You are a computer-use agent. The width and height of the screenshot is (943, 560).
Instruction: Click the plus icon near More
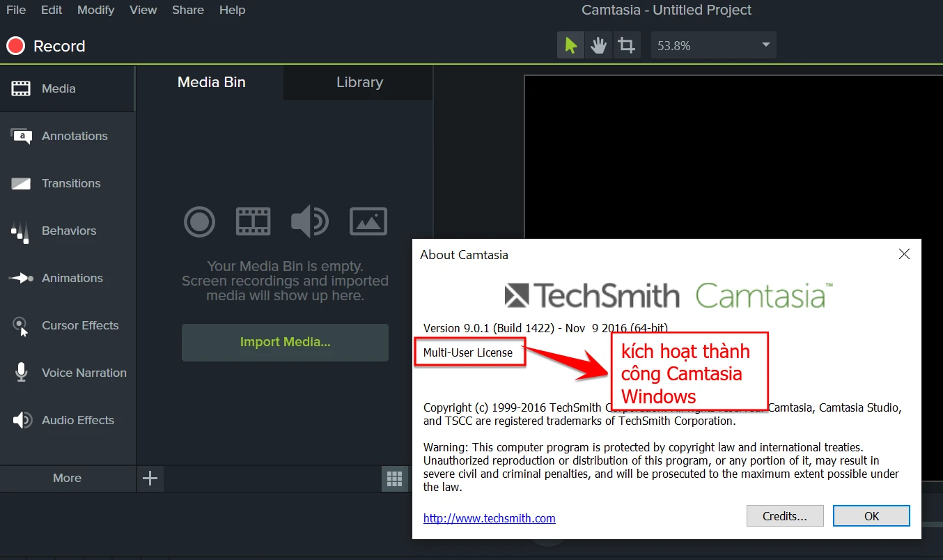150,479
